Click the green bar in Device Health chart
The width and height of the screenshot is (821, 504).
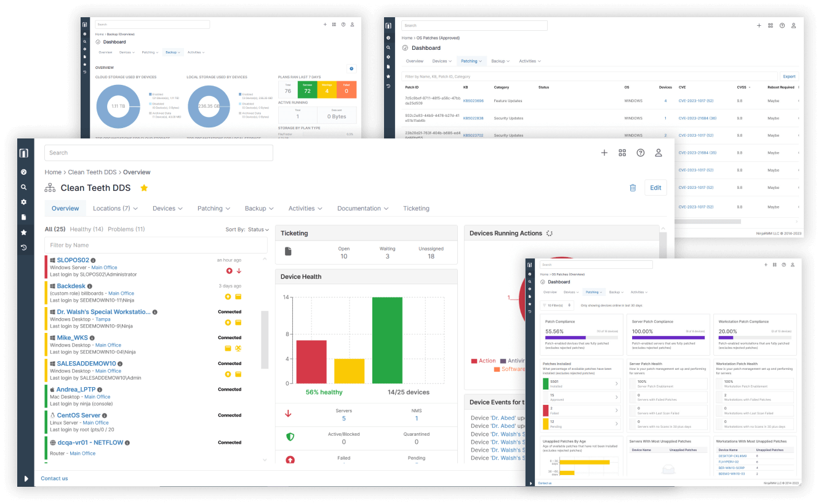(x=387, y=340)
